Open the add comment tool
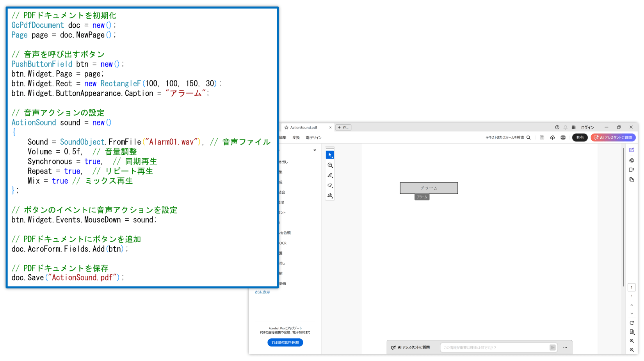 330,164
